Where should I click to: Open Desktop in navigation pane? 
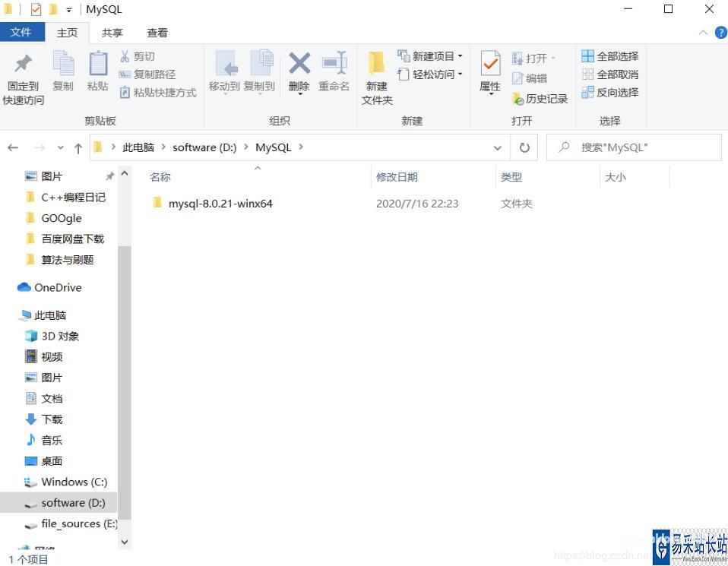(43, 461)
